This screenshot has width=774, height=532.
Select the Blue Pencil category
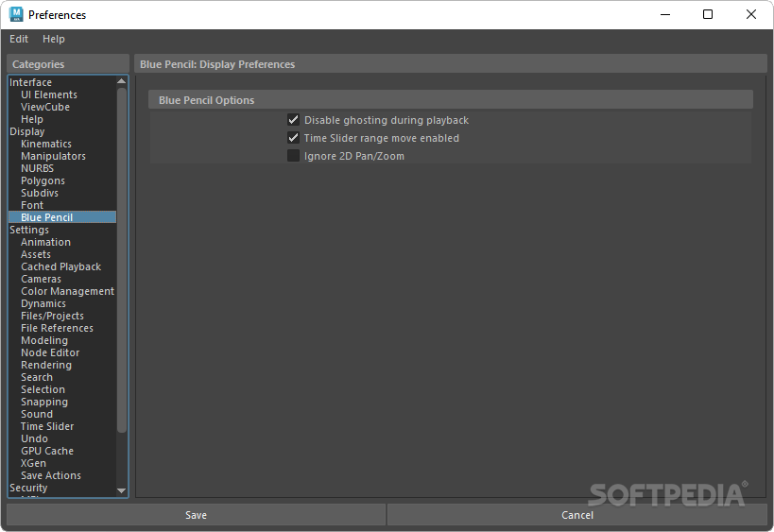pos(62,217)
